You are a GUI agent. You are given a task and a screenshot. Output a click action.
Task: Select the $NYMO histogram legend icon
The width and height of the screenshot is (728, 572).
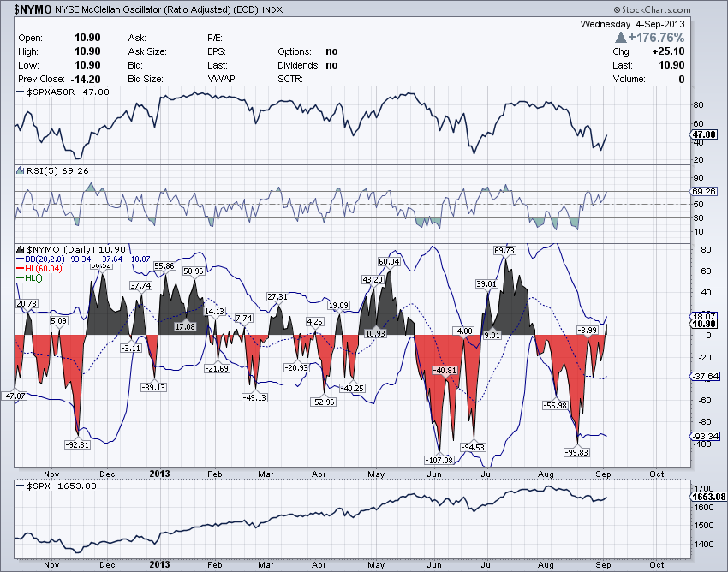[x=19, y=249]
